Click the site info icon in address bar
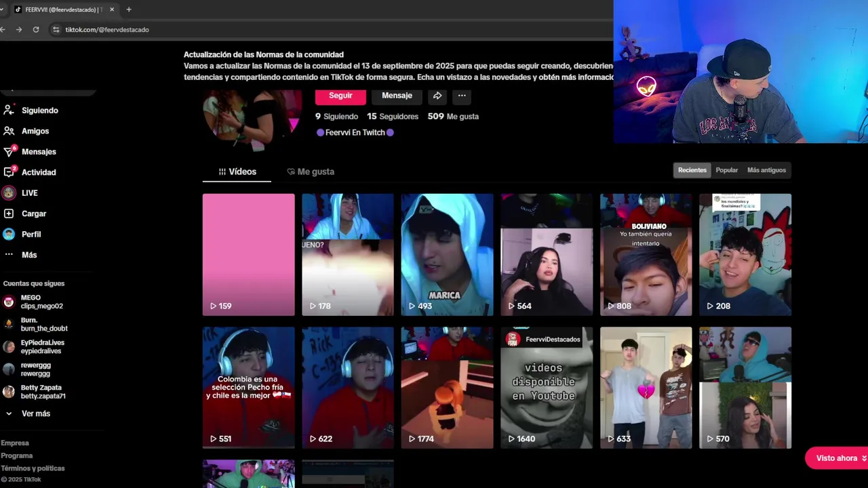Screen dimensions: 868x488 click(56, 30)
